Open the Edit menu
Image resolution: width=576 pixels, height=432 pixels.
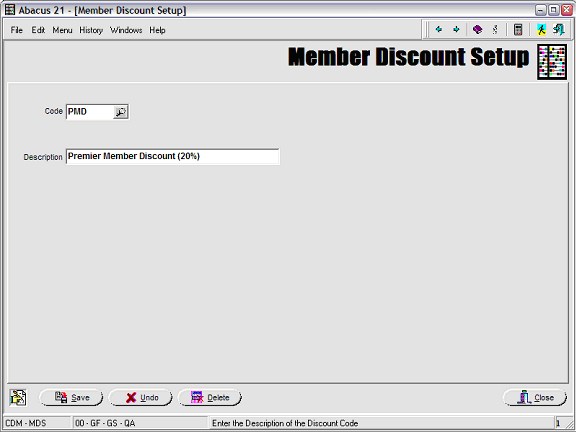point(38,30)
